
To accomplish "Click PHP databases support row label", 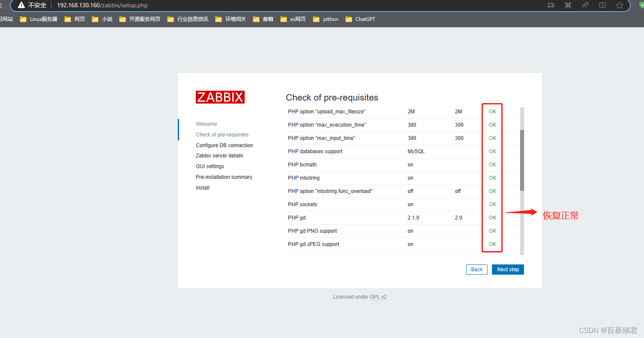I will click(315, 151).
